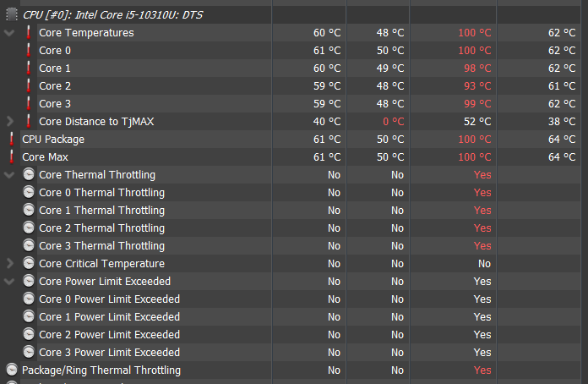The height and width of the screenshot is (384, 588).
Task: Select the CPU Package row label
Action: point(53,140)
